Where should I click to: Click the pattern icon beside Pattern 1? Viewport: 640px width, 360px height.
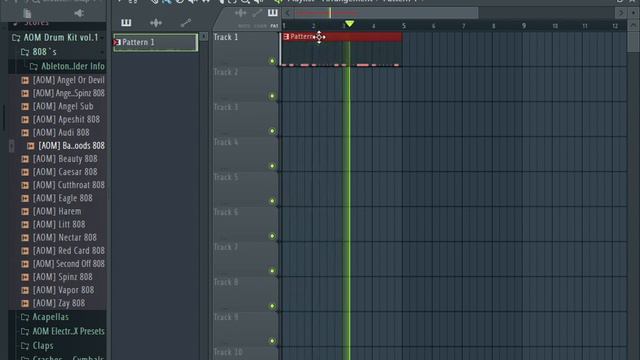click(117, 42)
